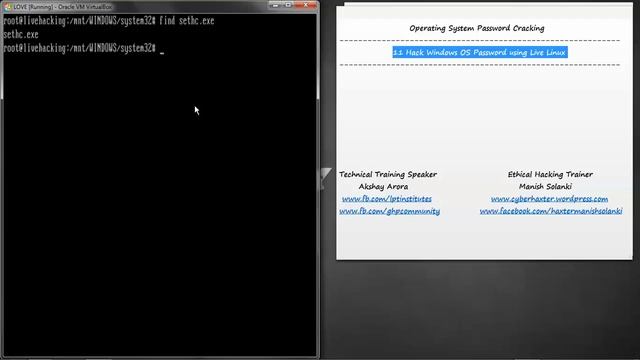The height and width of the screenshot is (360, 640).
Task: Click the VirtualBox icon in the title bar
Action: [x=7, y=7]
